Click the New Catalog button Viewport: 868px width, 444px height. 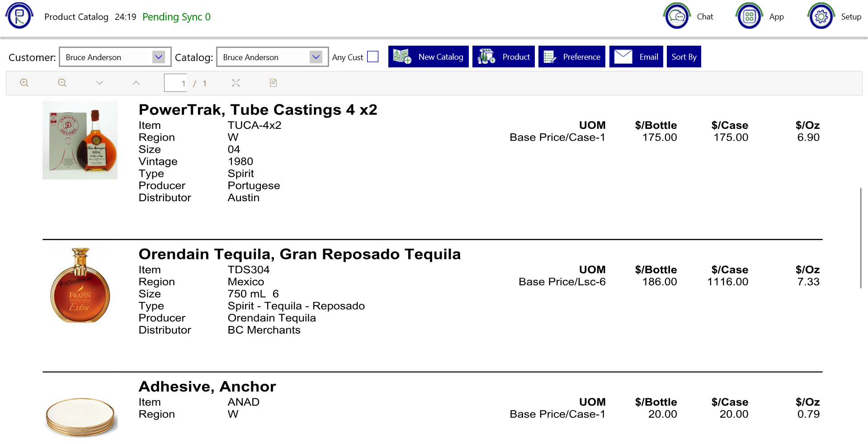[428, 57]
